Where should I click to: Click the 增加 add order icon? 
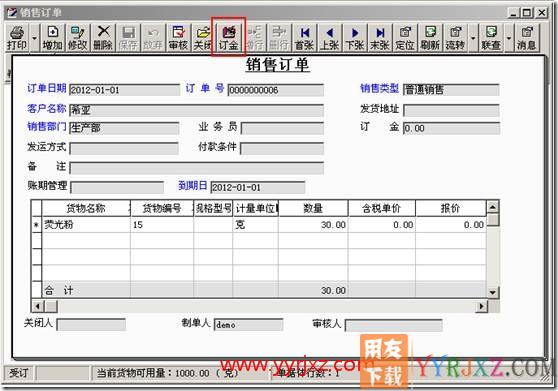52,38
